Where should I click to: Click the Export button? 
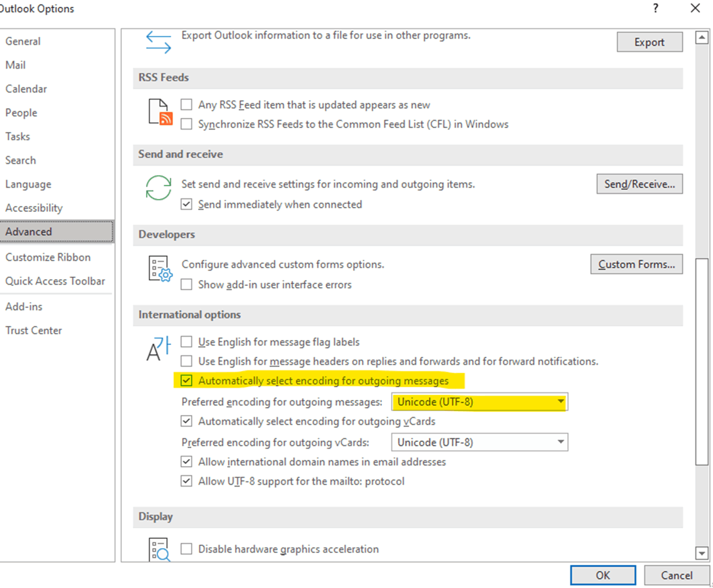[649, 42]
